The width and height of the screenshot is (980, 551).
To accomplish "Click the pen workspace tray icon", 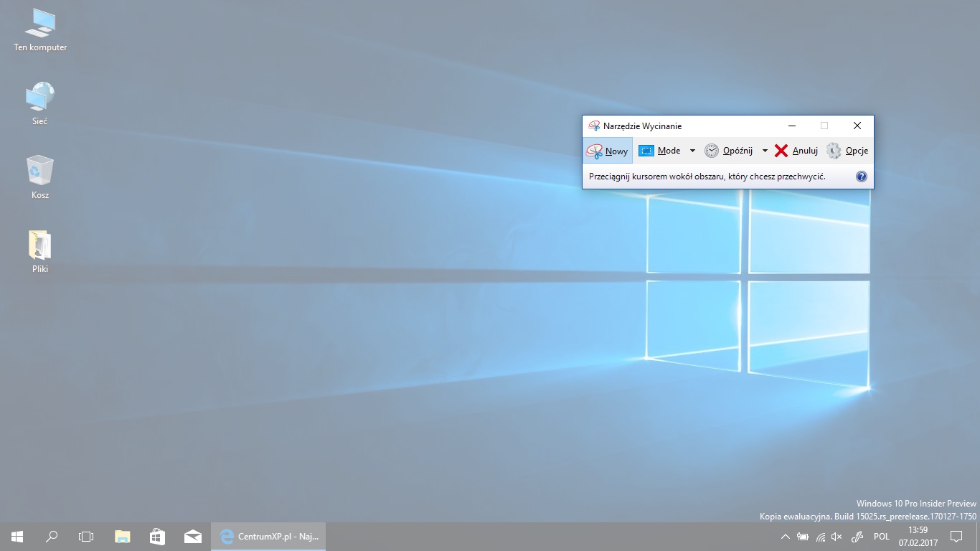I will click(x=857, y=537).
